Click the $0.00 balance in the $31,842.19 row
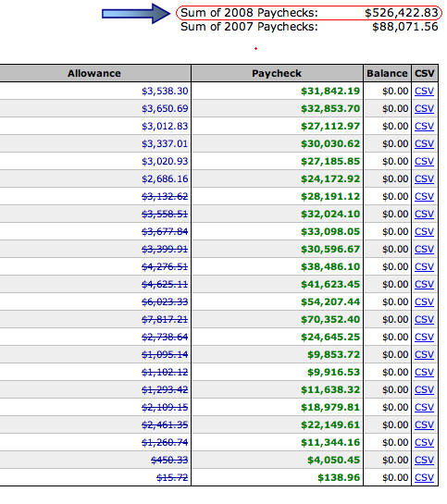Viewport: 447px width, 504px height. 395,92
